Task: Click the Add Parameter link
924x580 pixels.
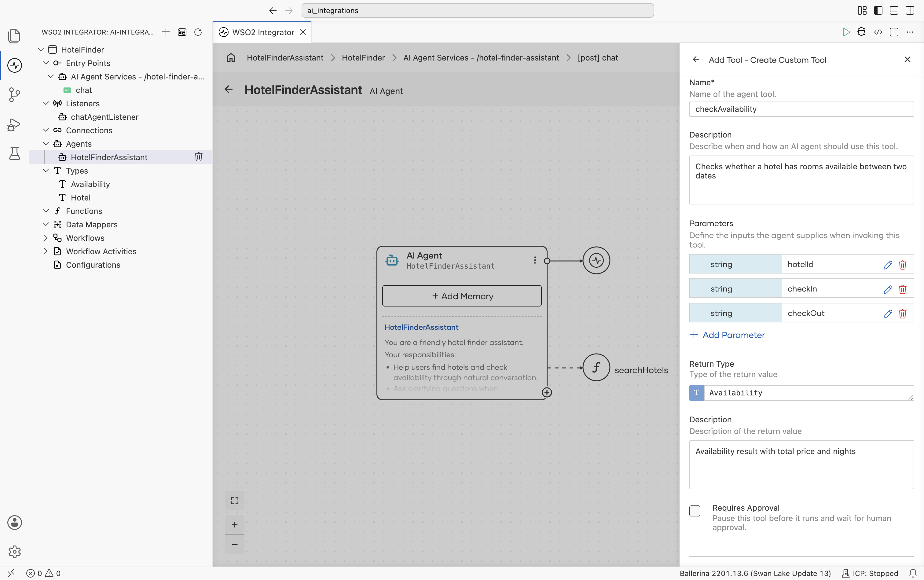Action: pyautogui.click(x=727, y=335)
